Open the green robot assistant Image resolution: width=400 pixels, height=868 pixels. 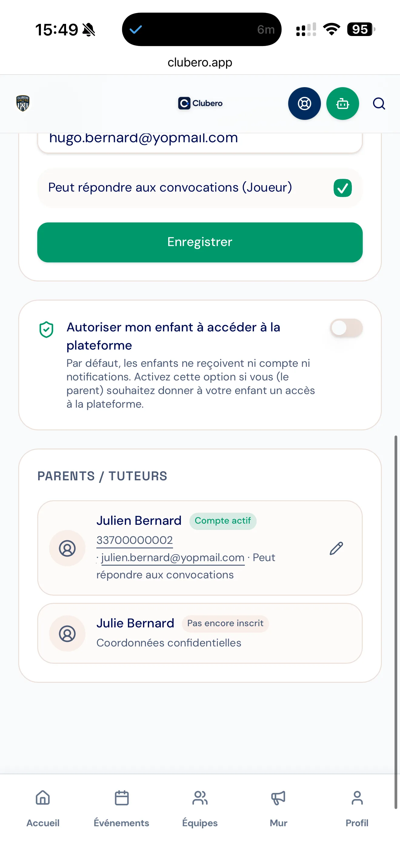pyautogui.click(x=342, y=104)
